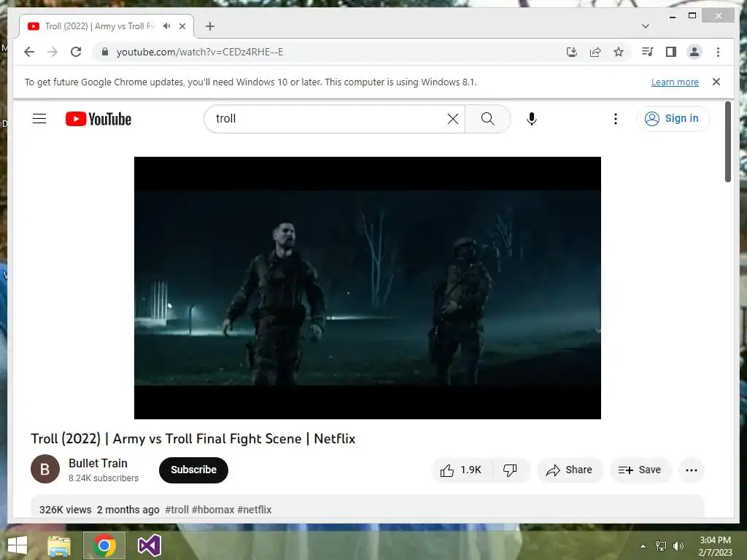This screenshot has width=747, height=560.
Task: Open the media controls toolbar icon
Action: [648, 52]
